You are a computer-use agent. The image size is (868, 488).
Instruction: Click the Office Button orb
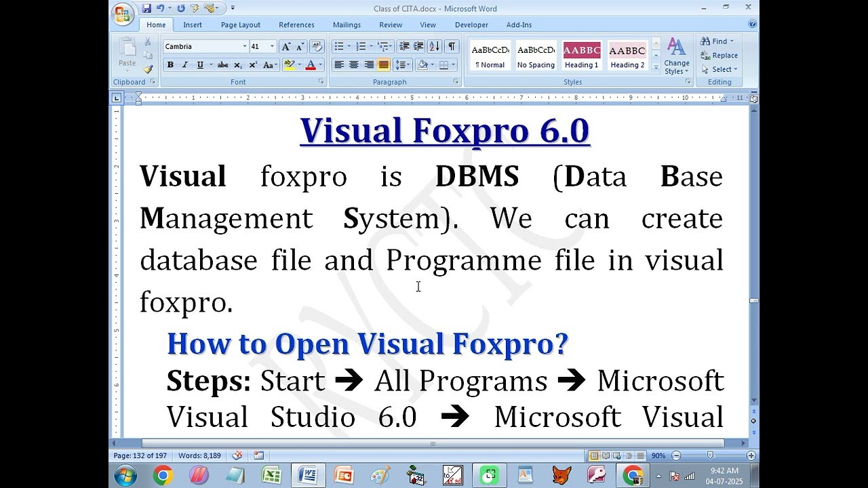(123, 14)
